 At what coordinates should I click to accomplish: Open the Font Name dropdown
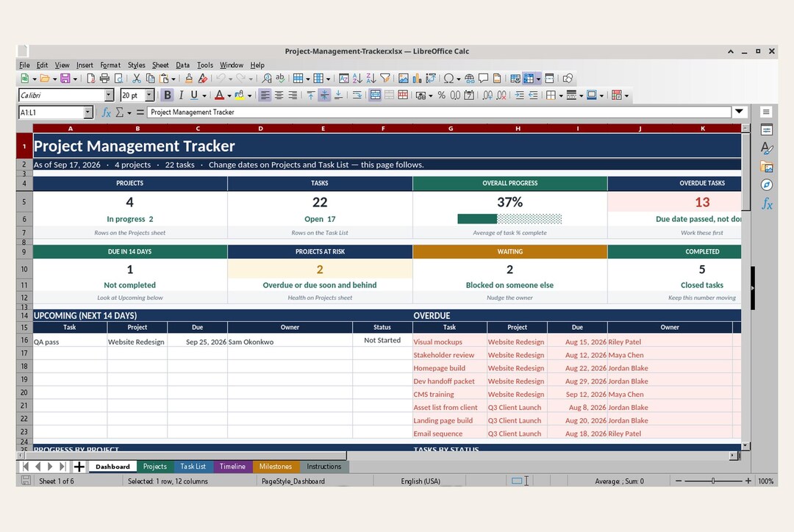109,96
